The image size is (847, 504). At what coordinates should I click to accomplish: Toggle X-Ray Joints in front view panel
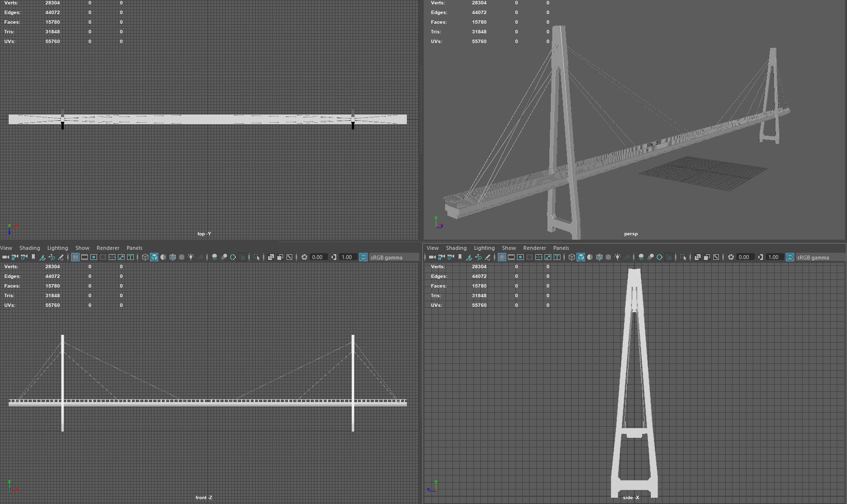click(289, 257)
